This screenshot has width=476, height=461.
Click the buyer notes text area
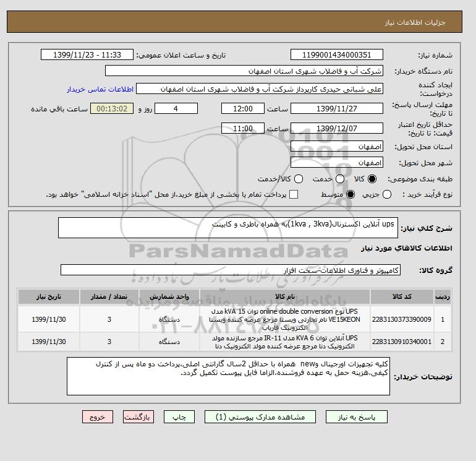[228, 376]
